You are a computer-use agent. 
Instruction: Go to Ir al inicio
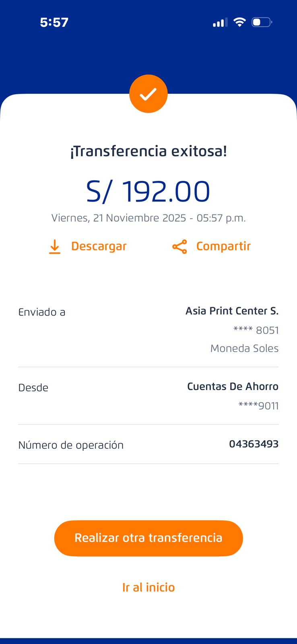[148, 587]
